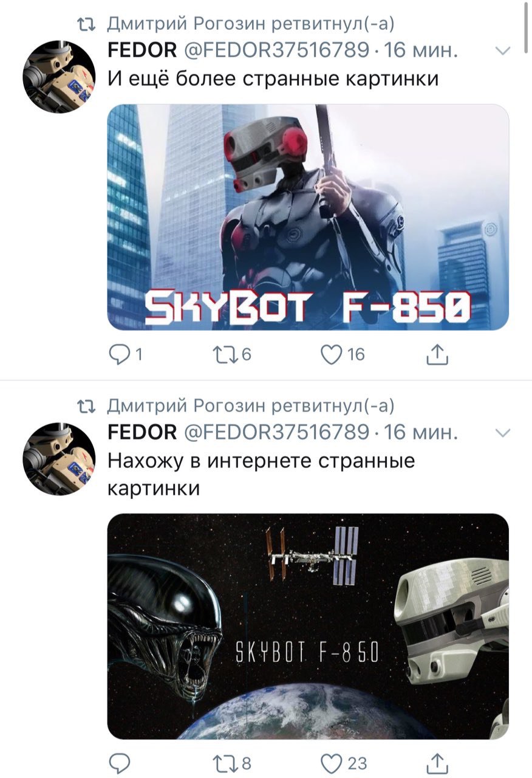Open the second 'Дмитрий Рогозин ретвитнул' link
The image size is (532, 778).
(x=251, y=405)
